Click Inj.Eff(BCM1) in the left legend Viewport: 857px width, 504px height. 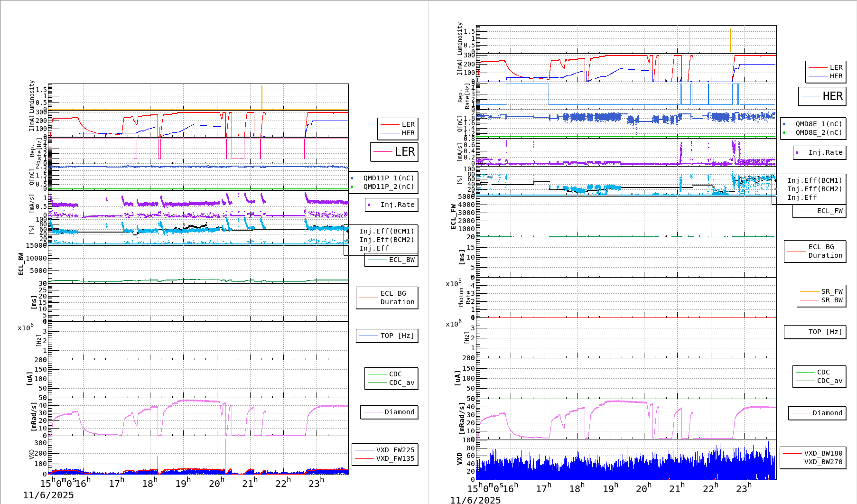pos(386,232)
